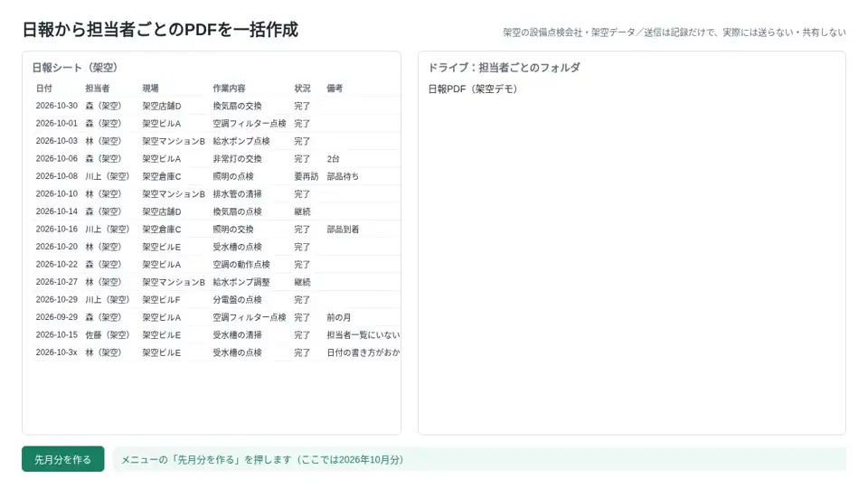This screenshot has width=868, height=488.
Task: Click the ドライブ：担当者ごとのフォルダ panel title
Action: click(504, 68)
